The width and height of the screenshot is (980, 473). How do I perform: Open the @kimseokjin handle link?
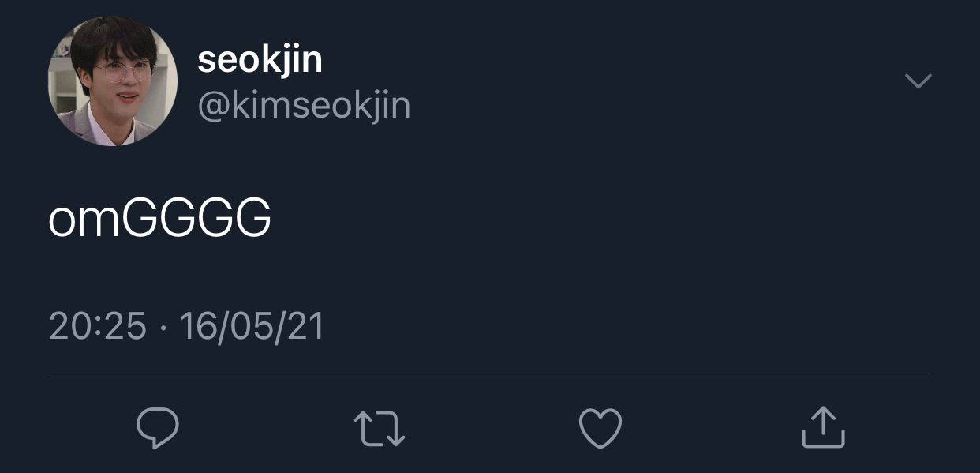click(x=304, y=106)
